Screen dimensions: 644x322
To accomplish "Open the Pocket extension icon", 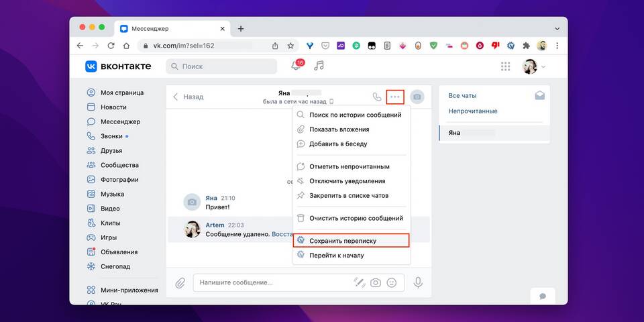I will 325,46.
